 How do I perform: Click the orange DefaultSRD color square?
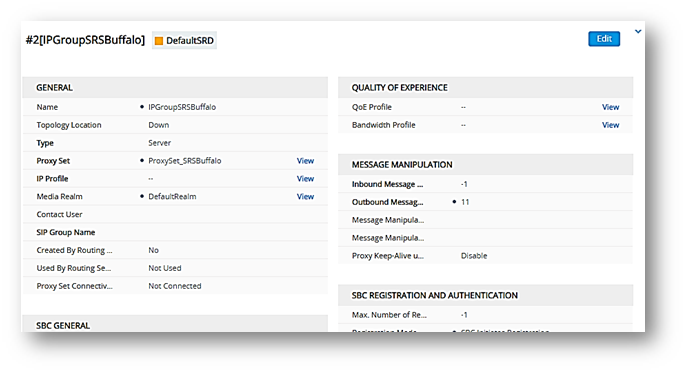point(159,41)
